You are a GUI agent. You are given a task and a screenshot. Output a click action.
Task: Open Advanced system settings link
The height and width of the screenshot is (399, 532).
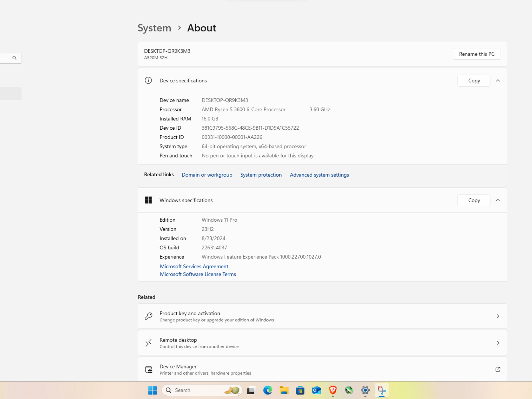[319, 175]
